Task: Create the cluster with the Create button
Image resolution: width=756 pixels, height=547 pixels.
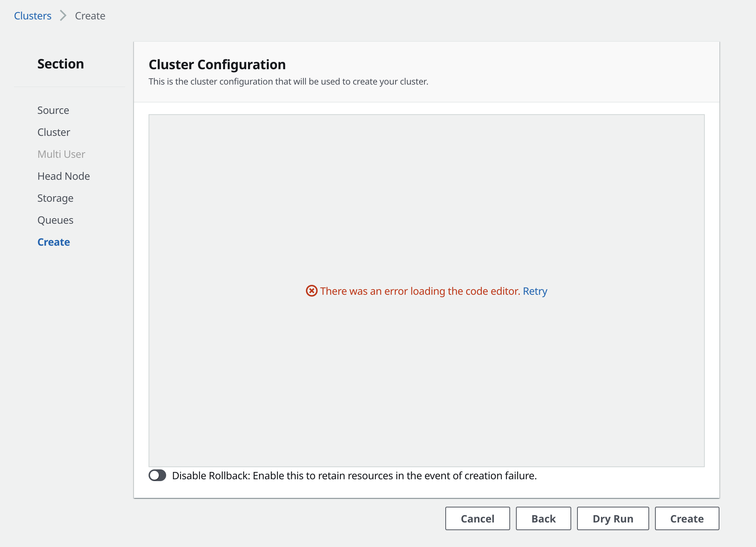Action: coord(686,518)
